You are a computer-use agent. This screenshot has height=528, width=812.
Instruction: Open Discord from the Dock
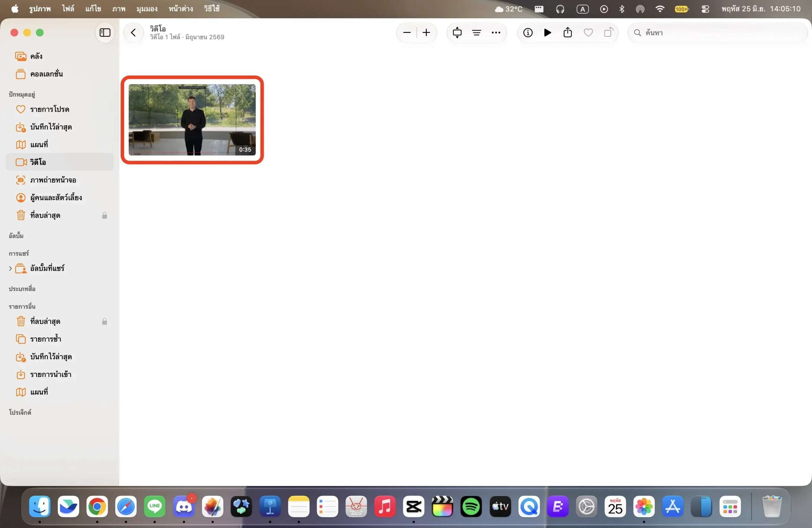(184, 506)
